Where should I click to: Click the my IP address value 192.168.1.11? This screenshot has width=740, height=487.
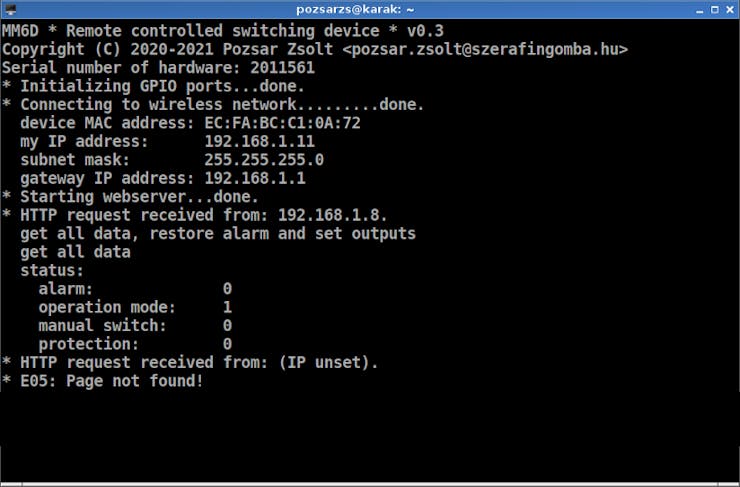259,142
